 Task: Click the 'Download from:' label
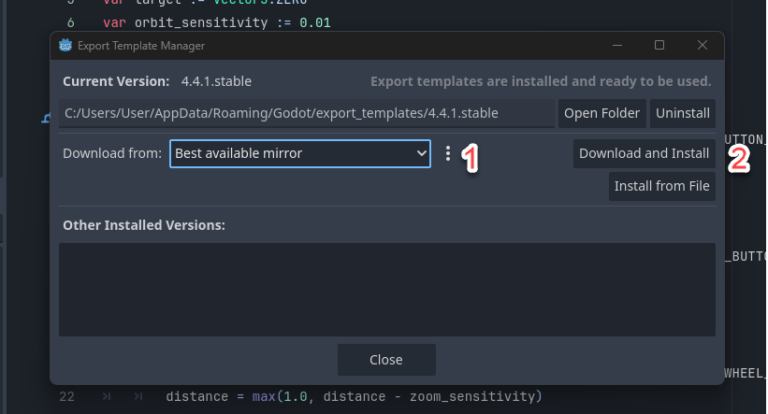(x=112, y=153)
